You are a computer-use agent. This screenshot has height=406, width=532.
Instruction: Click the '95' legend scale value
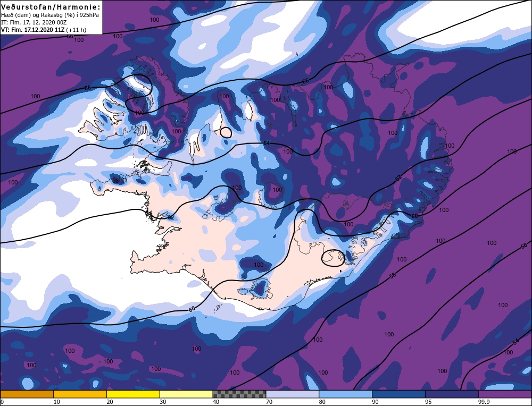[x=428, y=402]
